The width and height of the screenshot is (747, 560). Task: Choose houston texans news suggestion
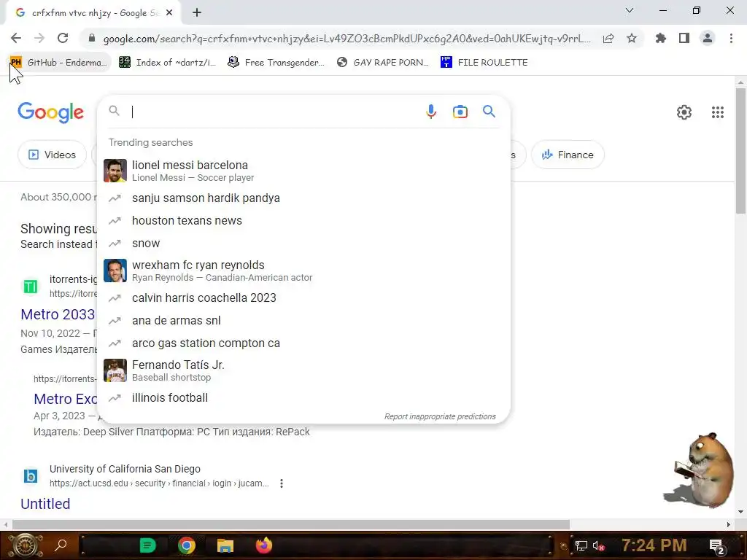pyautogui.click(x=303, y=220)
